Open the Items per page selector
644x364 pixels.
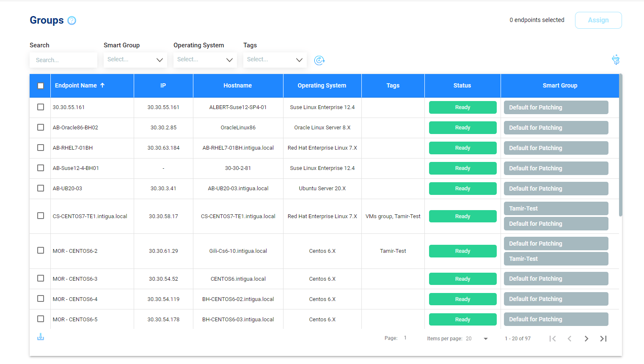click(x=485, y=338)
